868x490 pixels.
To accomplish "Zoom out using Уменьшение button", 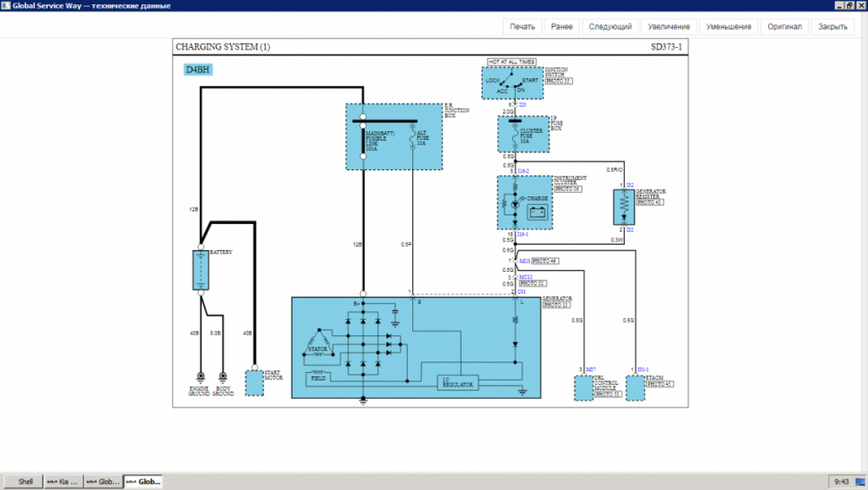I will tap(728, 27).
